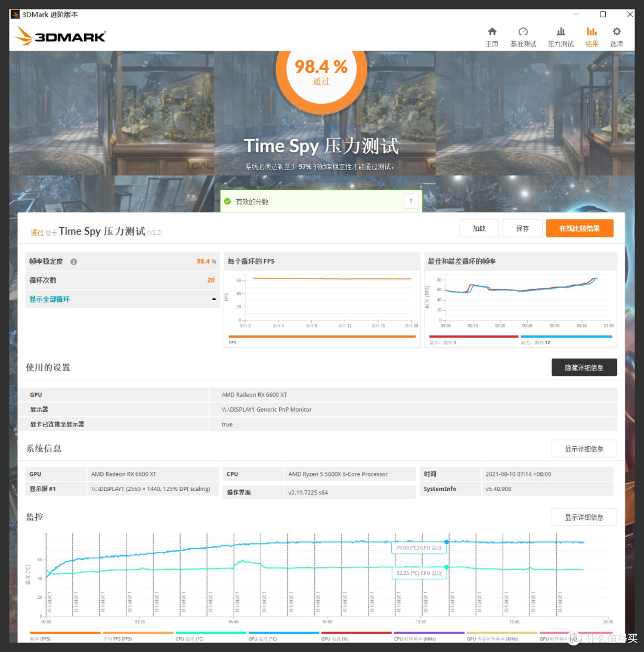Image resolution: width=644 pixels, height=652 pixels.
Task: Click the 加载 load button
Action: click(479, 228)
